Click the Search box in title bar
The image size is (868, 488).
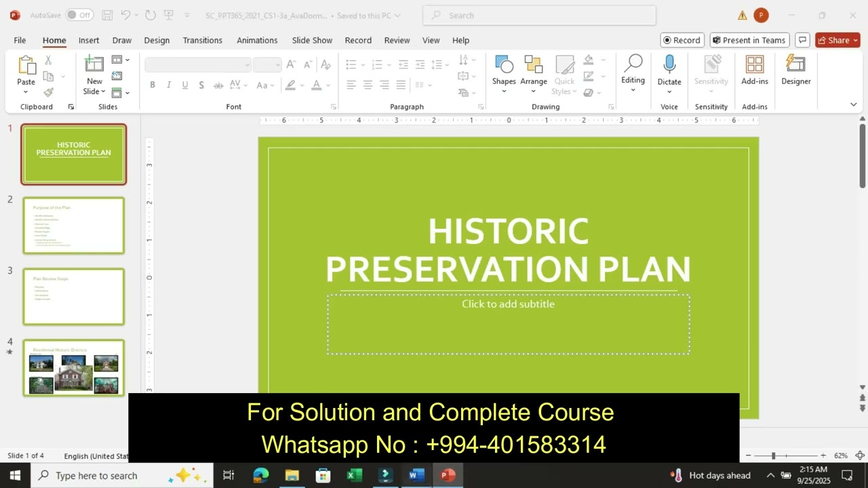pyautogui.click(x=539, y=15)
